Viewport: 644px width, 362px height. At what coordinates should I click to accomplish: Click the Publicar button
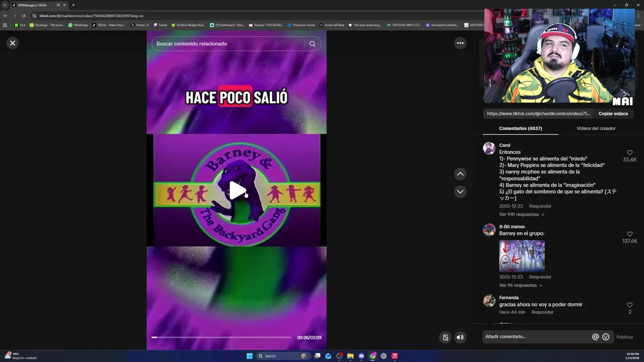click(x=625, y=337)
